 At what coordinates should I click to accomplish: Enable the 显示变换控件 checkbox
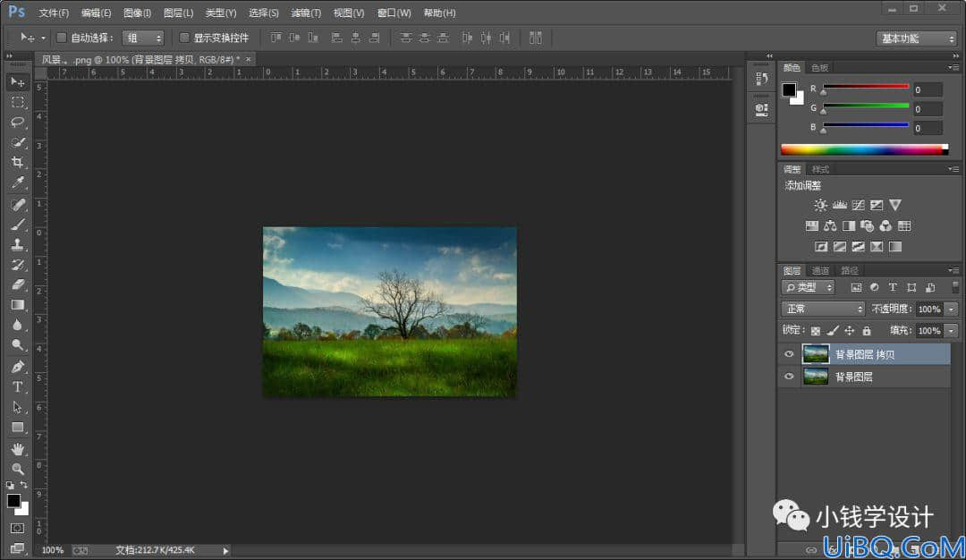click(x=183, y=38)
